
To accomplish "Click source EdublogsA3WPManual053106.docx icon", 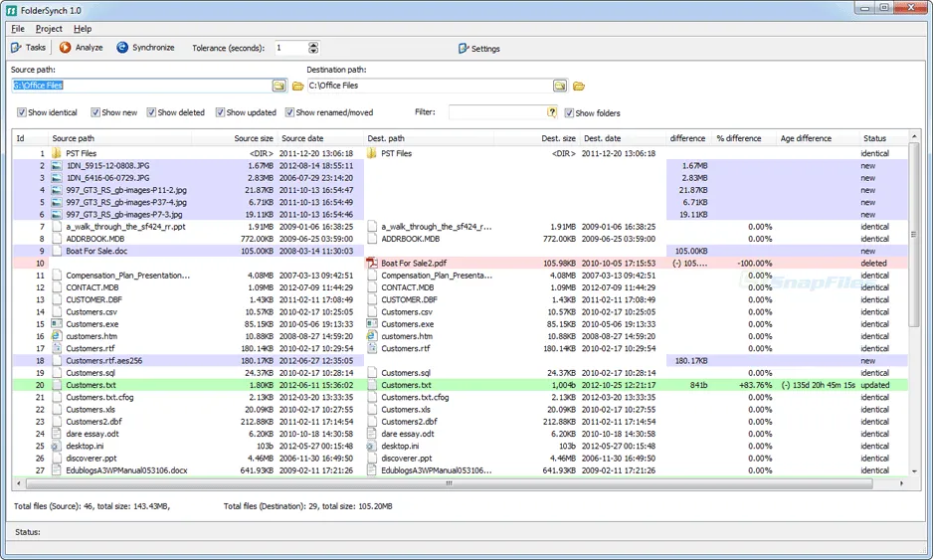I will tap(57, 470).
